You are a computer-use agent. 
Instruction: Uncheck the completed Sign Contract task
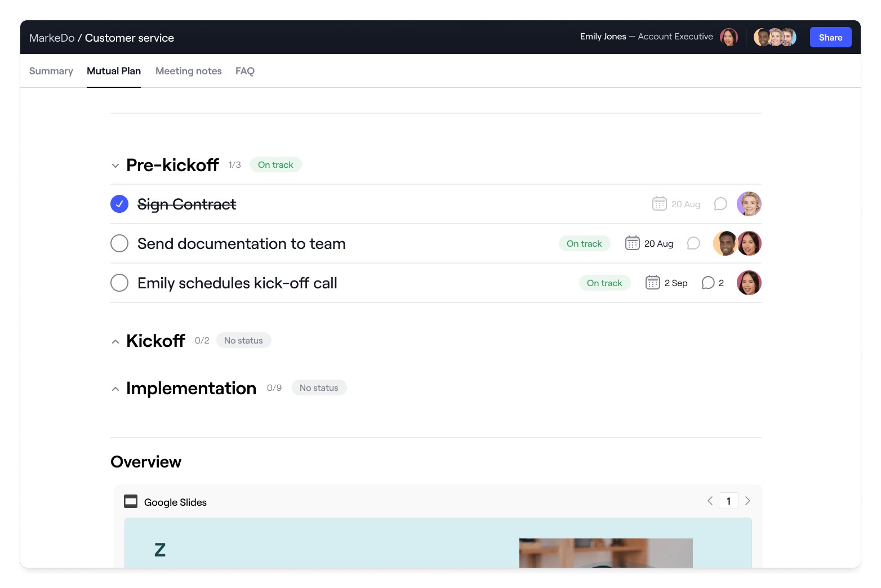point(119,204)
